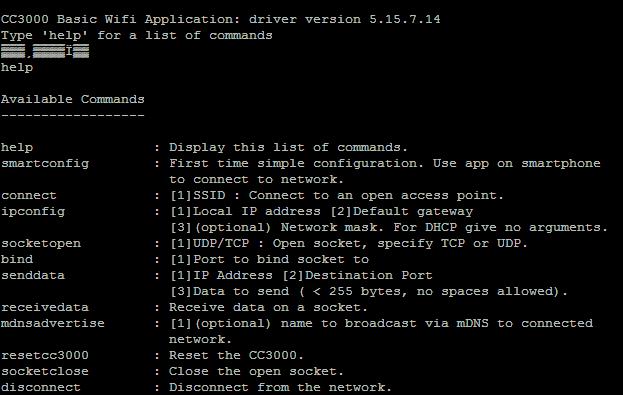Click the 'Type help for a list' line
The height and width of the screenshot is (395, 623).
(x=137, y=35)
